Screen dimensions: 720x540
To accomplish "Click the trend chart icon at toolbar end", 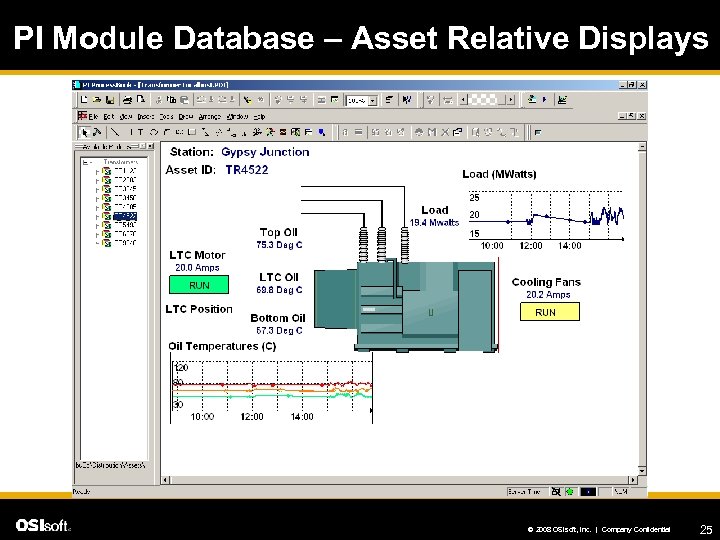I will [562, 99].
